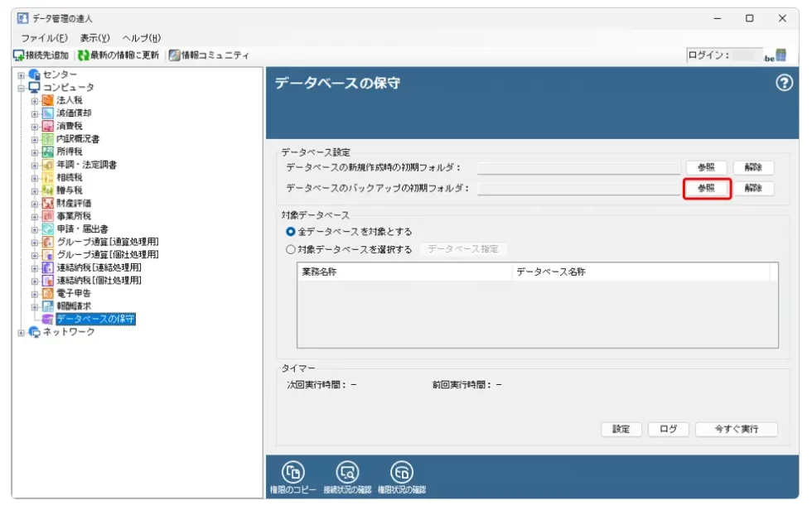Open the help question mark icon
812x510 pixels.
(x=784, y=83)
